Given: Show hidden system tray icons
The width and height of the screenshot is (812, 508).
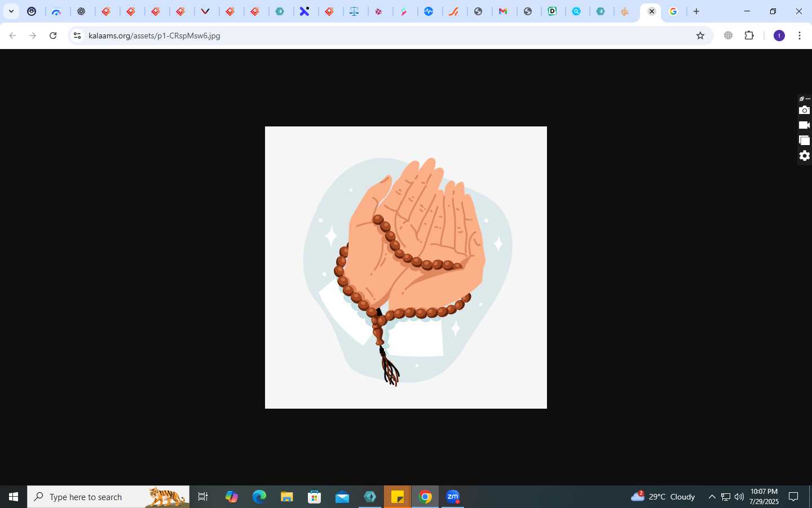Looking at the screenshot, I should tap(712, 497).
